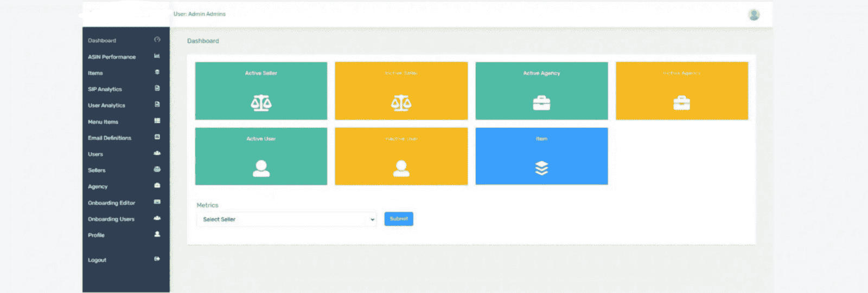Click the sign-out icon beside Logout
This screenshot has height=293, width=868.
[x=157, y=259]
